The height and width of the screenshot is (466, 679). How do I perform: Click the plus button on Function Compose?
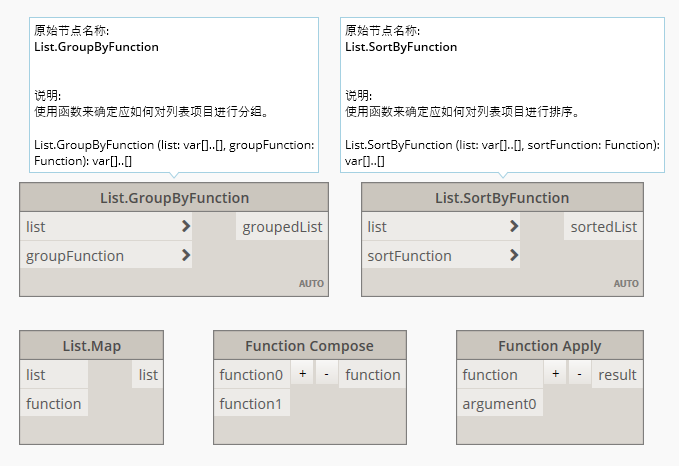[x=302, y=375]
